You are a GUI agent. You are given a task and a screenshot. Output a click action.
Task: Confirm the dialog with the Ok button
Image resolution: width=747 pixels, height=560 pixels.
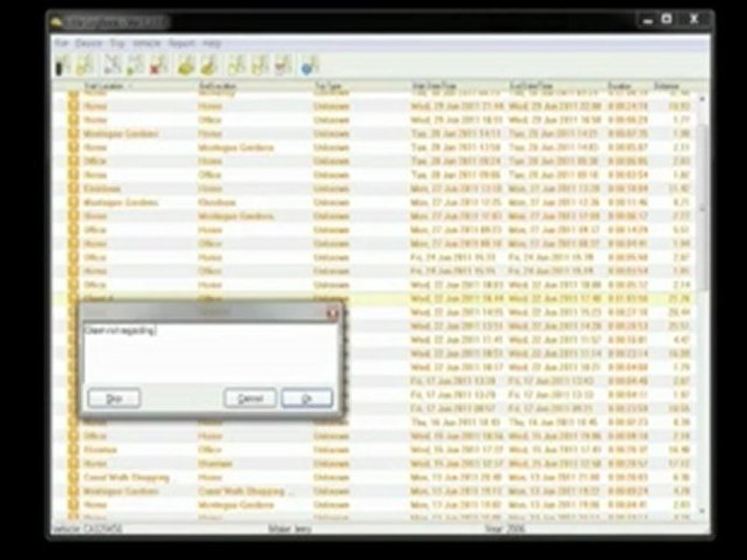(307, 398)
